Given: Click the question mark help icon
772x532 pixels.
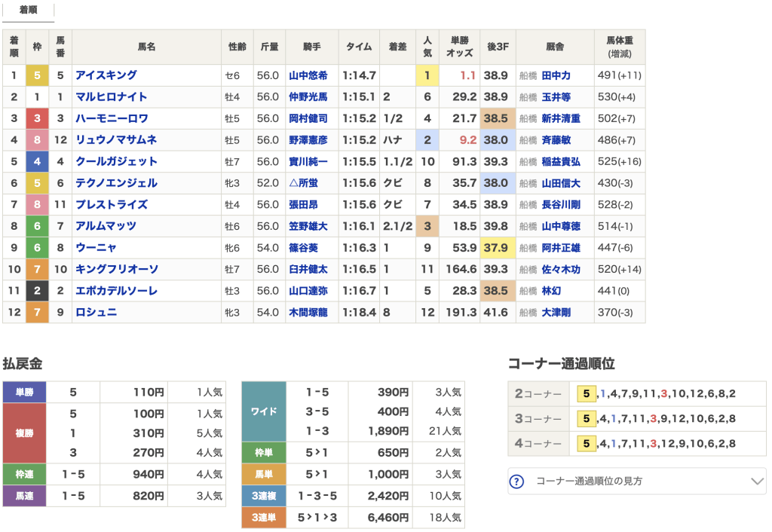Looking at the screenshot, I should click(x=516, y=481).
